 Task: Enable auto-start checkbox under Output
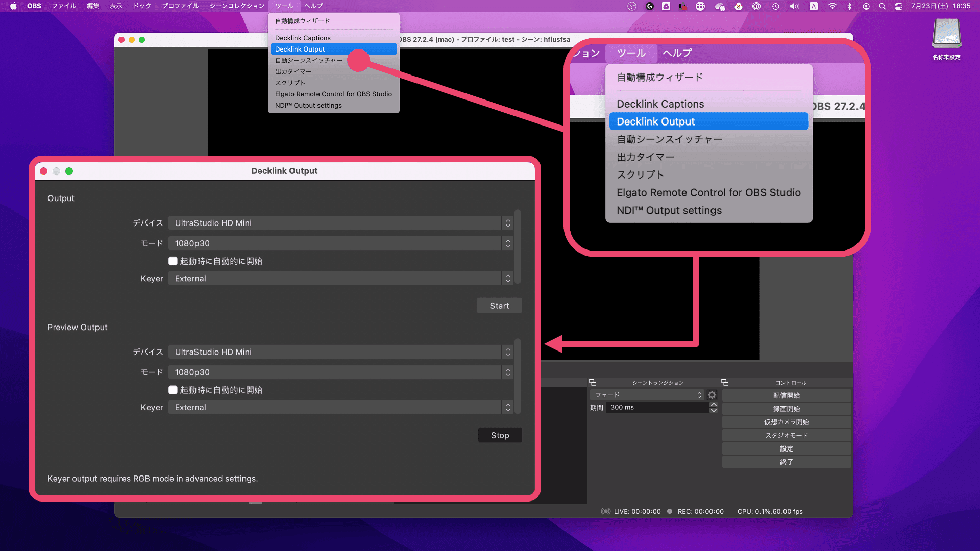point(173,261)
